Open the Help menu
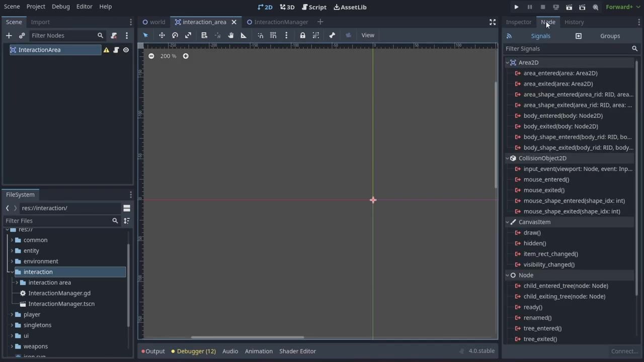 (106, 7)
